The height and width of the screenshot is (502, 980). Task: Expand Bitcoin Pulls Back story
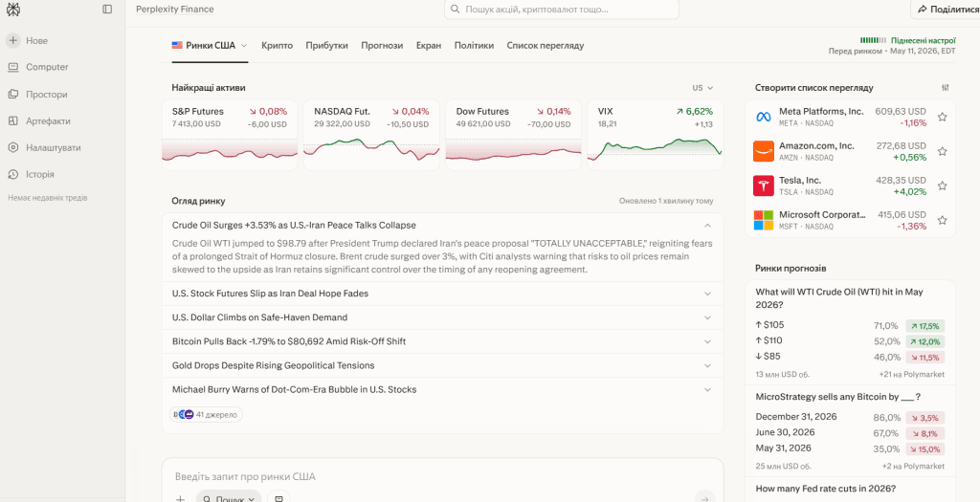[x=707, y=341]
